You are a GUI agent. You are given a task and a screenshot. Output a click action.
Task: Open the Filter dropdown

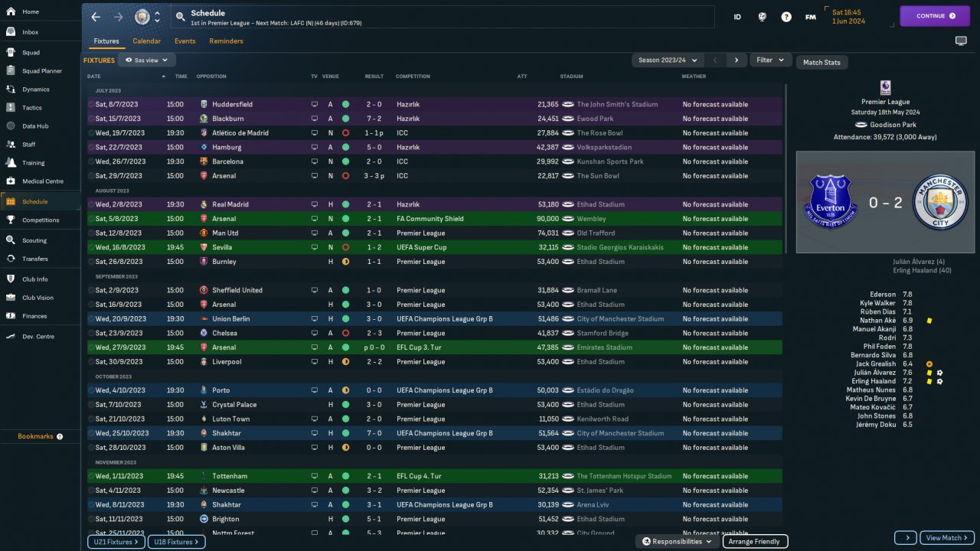770,60
